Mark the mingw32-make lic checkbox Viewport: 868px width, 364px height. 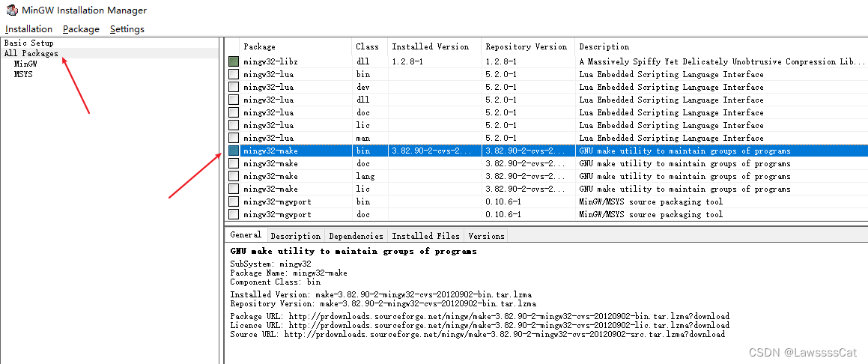coord(234,189)
